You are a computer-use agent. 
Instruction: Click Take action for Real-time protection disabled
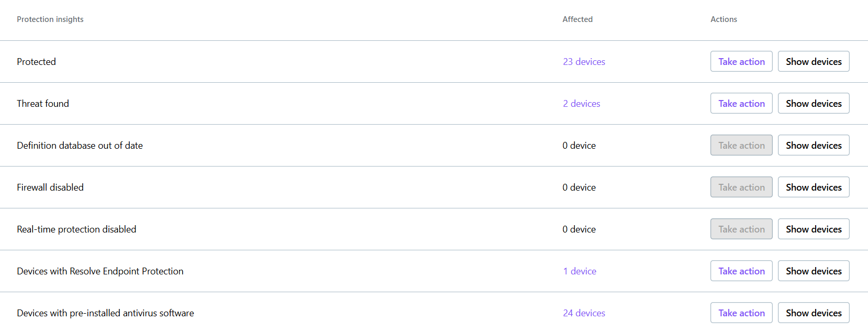pyautogui.click(x=741, y=229)
